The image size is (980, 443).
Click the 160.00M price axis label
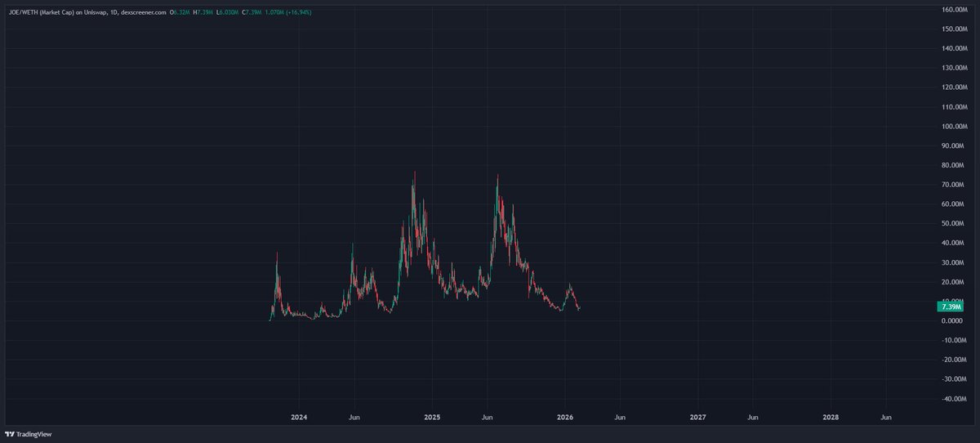[954, 10]
